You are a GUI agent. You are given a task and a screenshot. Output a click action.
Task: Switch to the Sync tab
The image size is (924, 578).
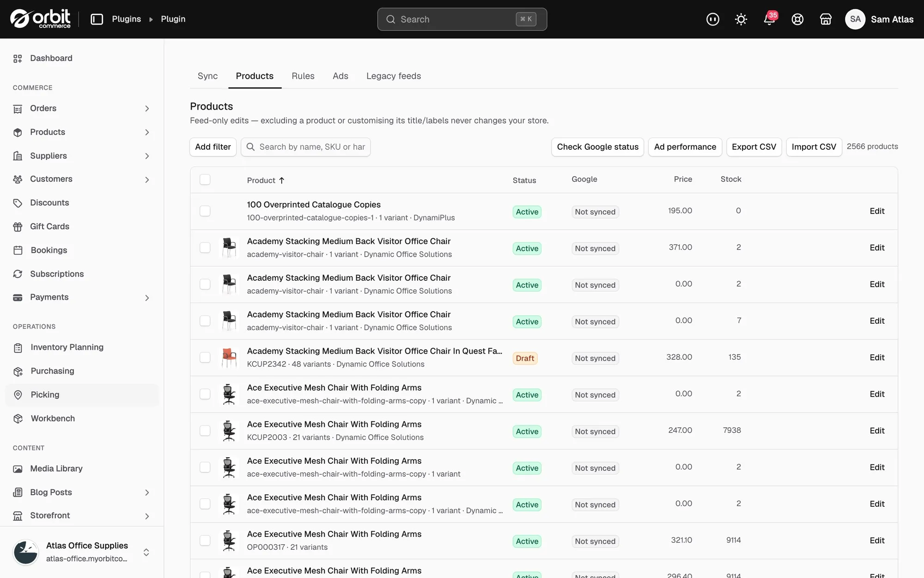click(x=207, y=76)
